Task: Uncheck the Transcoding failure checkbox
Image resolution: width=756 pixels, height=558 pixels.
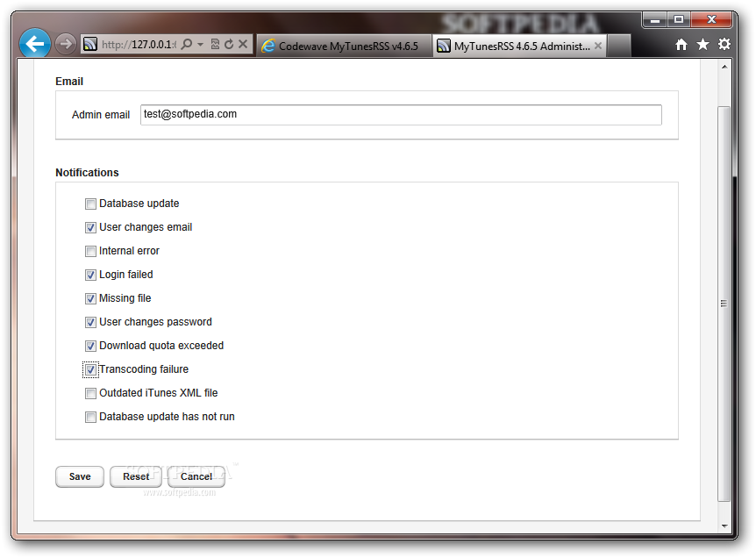Action: point(90,370)
